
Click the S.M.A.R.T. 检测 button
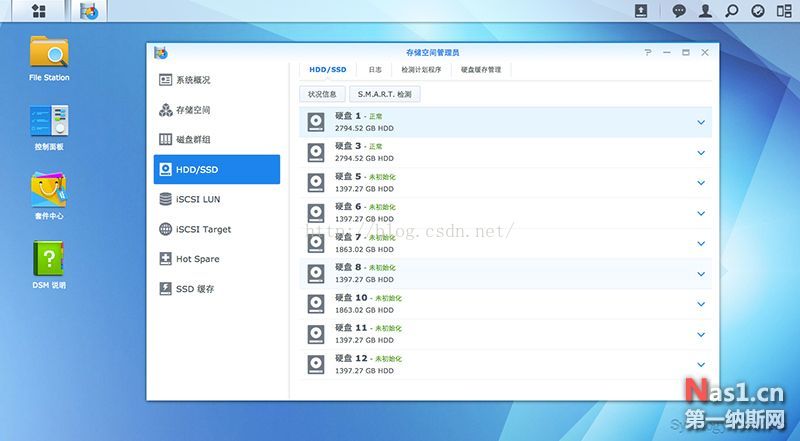click(385, 94)
